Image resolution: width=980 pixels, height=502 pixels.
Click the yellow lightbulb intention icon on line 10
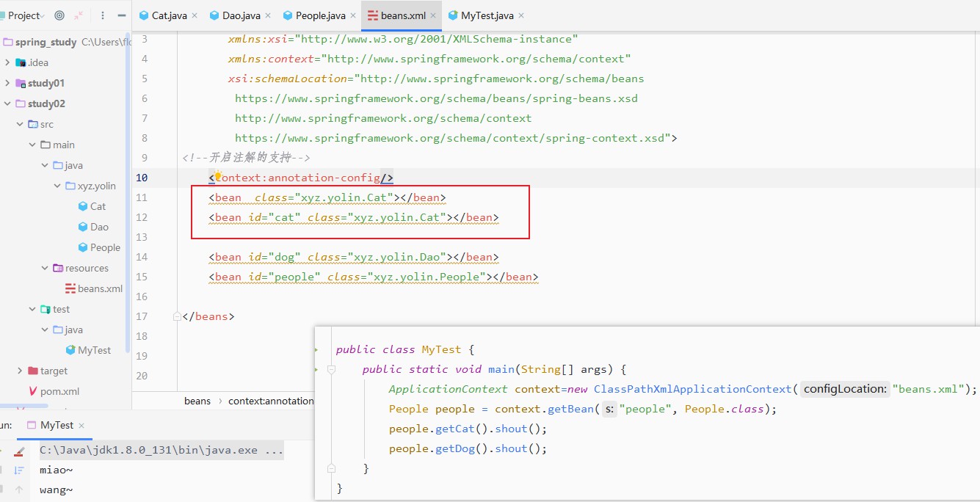pos(218,176)
